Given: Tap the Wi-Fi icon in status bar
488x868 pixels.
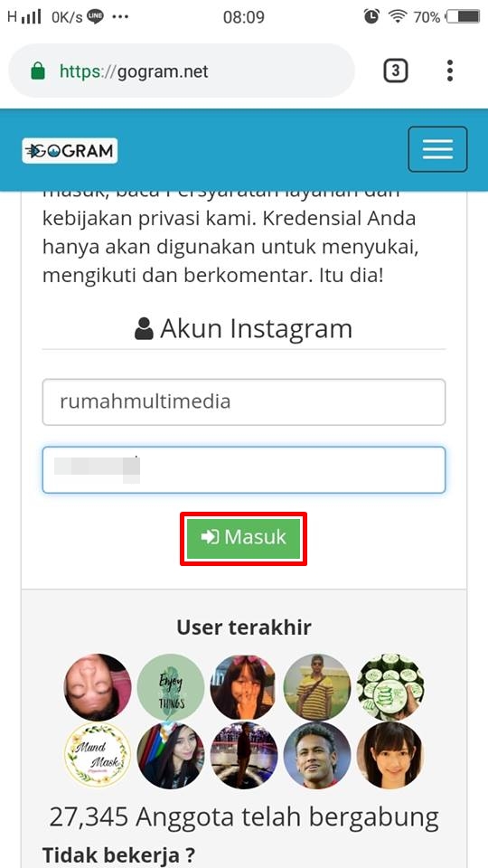Looking at the screenshot, I should pos(398,17).
